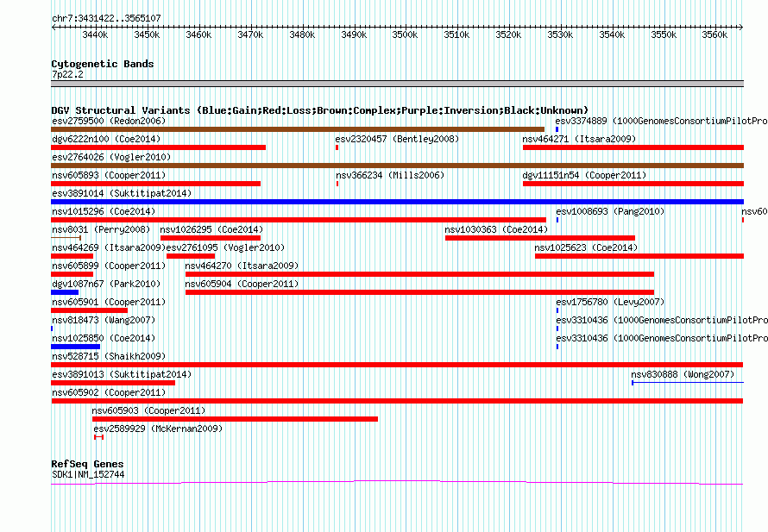Screen dimensions: 768x532
Task: Click nsv1015296 (Coe2014) label
Action: tap(104, 211)
